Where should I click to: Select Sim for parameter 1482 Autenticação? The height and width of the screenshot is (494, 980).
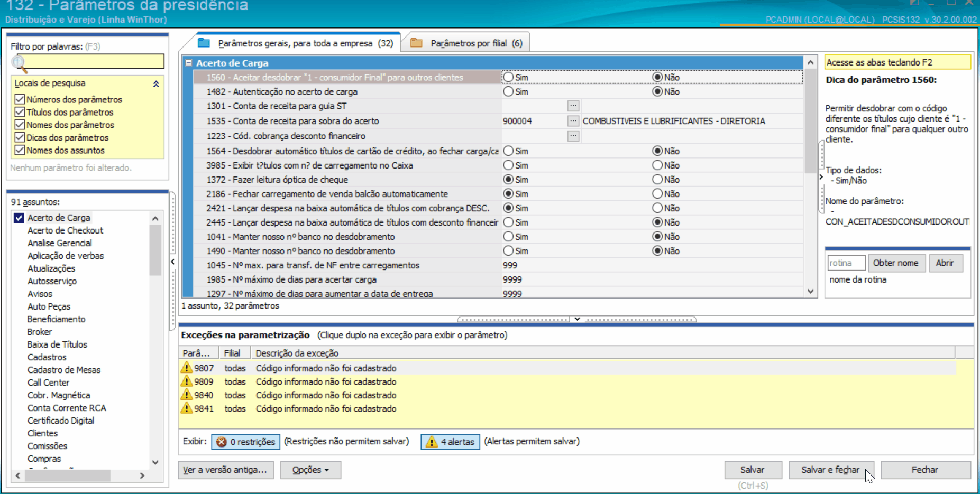point(508,91)
